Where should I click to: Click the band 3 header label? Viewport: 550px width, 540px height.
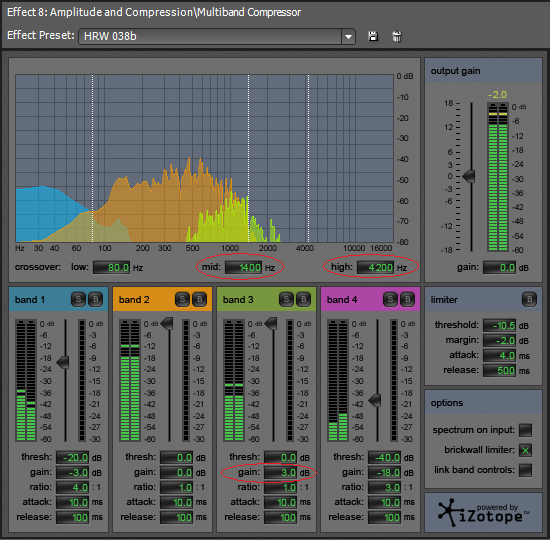[238, 300]
